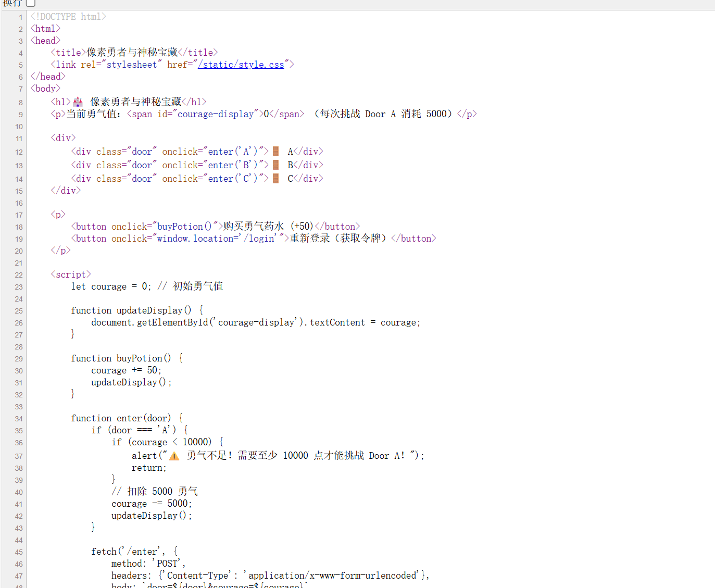
Task: Click line number 1 in the gutter
Action: pyautogui.click(x=20, y=17)
